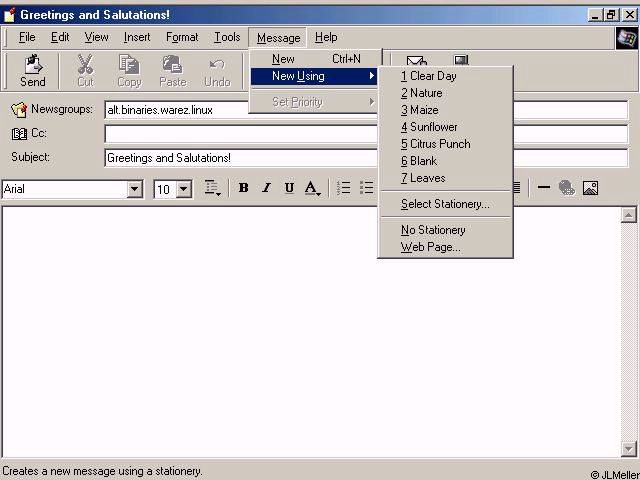Select the Citrus Punch stationery

click(445, 144)
